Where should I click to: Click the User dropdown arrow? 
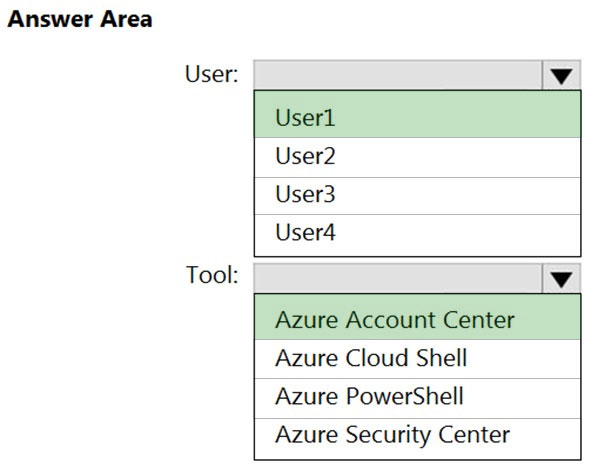562,76
